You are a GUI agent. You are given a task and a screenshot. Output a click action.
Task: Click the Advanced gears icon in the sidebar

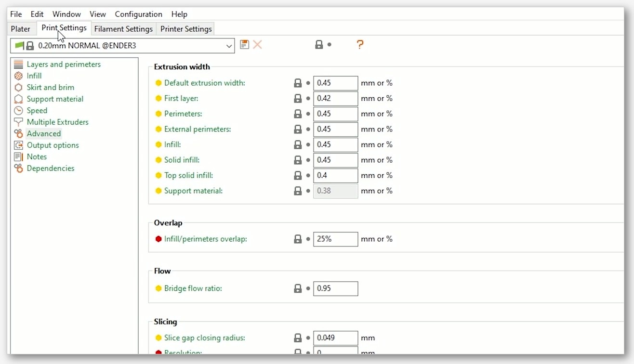coord(18,134)
